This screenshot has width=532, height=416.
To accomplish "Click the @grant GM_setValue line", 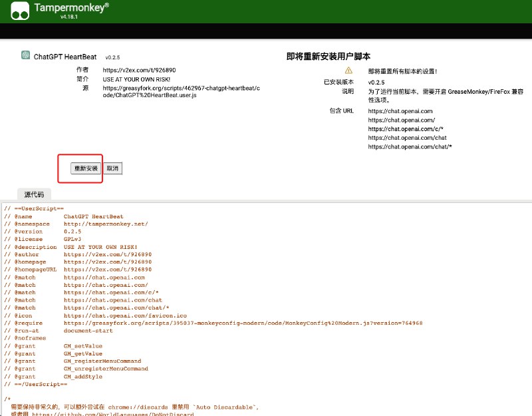I will click(53, 346).
